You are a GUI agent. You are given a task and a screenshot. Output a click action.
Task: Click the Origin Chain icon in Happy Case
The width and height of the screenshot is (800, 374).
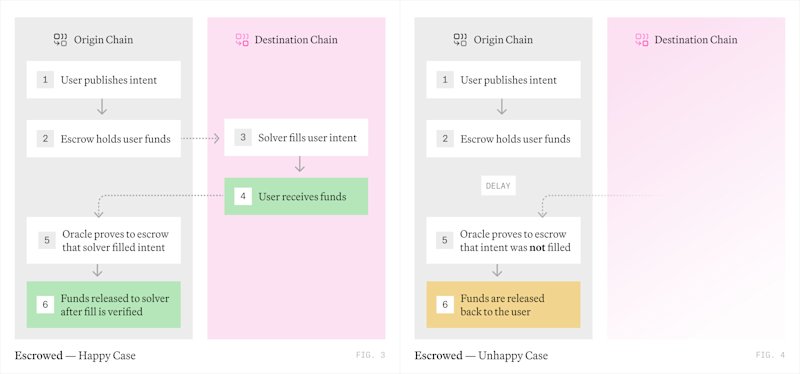tap(60, 40)
